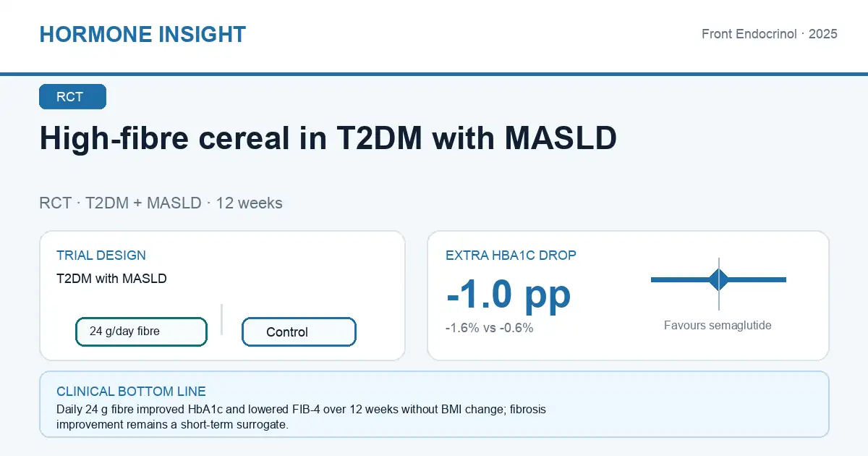Click the vertical divider between trial arms
This screenshot has height=456, width=868.
pyautogui.click(x=221, y=319)
